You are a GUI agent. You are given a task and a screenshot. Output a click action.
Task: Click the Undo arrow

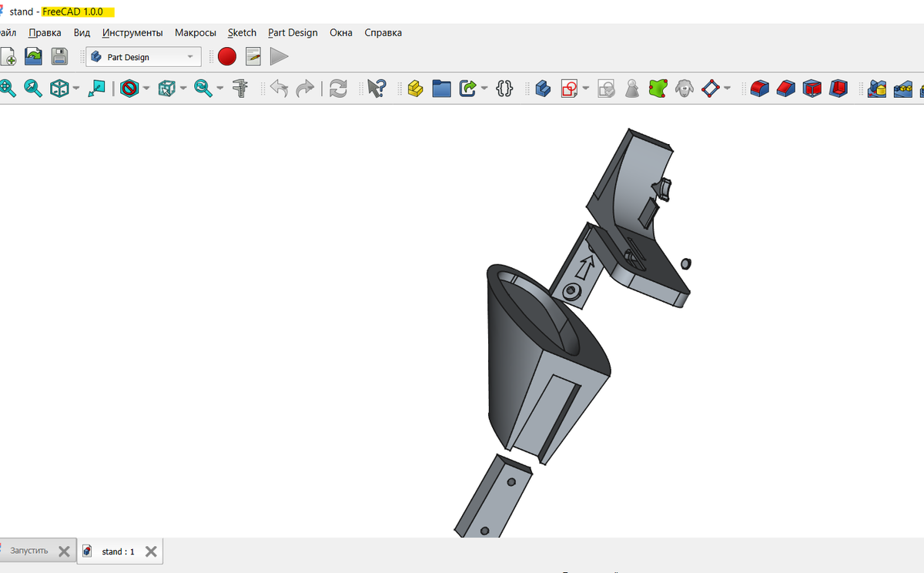pyautogui.click(x=279, y=89)
